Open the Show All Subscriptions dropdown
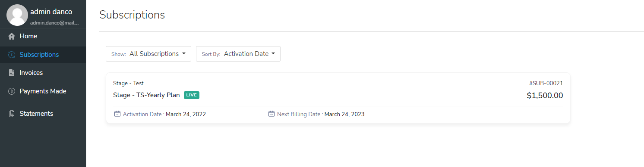The image size is (644, 167). coord(148,54)
